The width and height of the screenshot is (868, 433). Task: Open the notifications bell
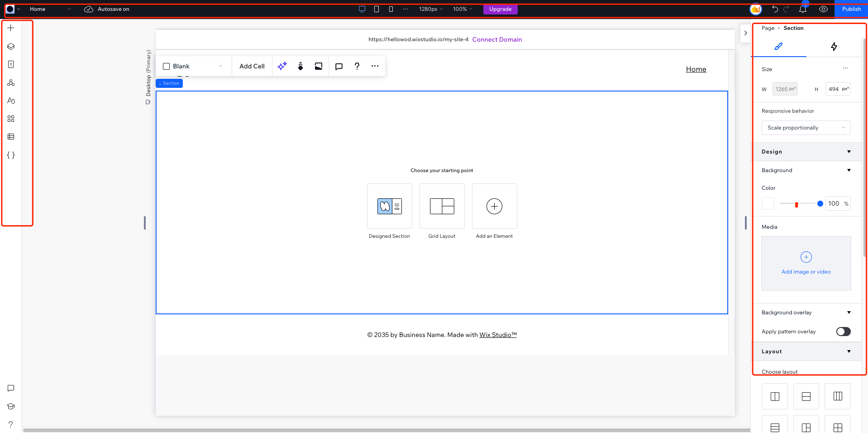(x=802, y=9)
